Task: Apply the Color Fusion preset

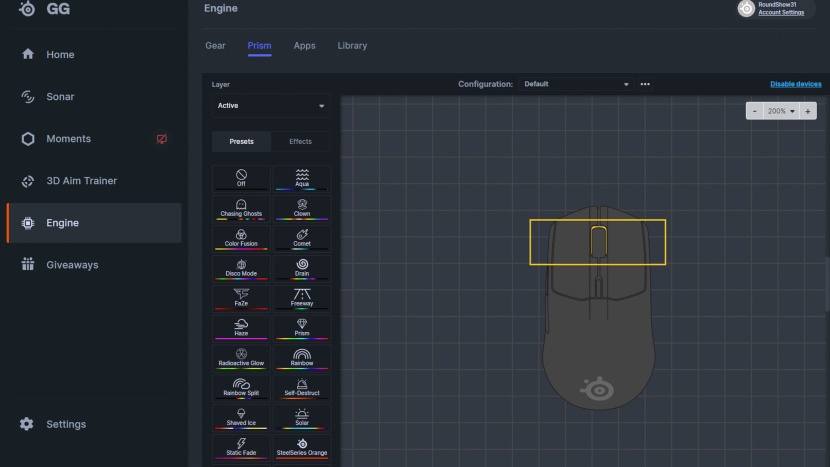Action: tap(241, 238)
